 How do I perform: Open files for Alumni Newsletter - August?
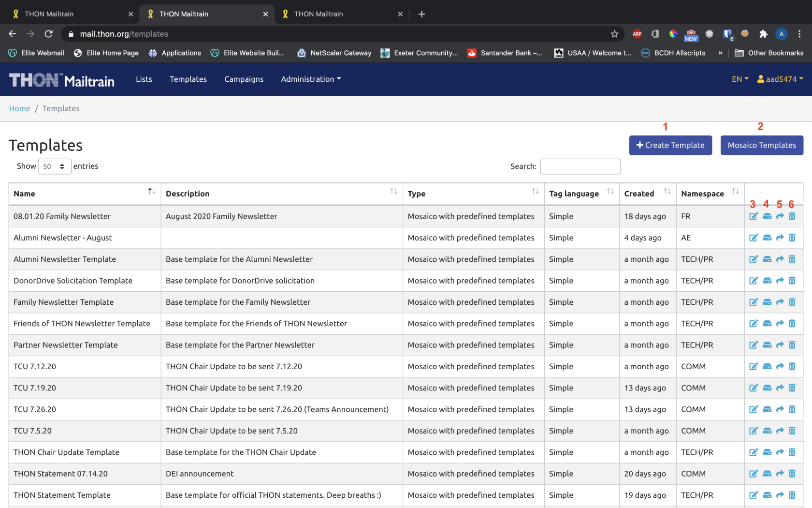pos(767,238)
